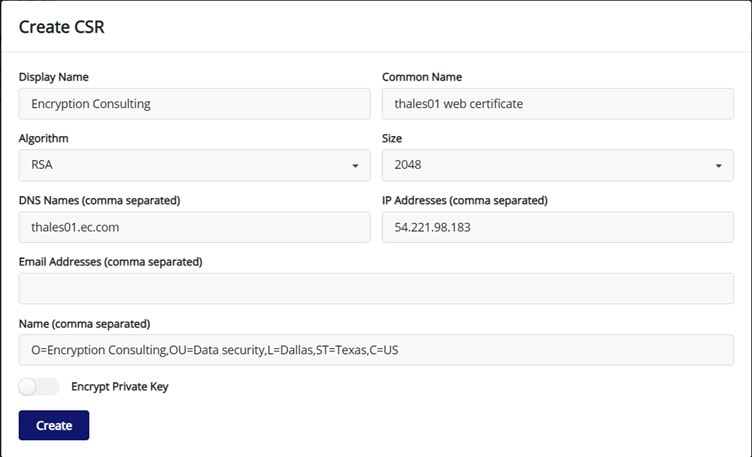Viewport: 752px width, 457px height.
Task: Click the Algorithm field label
Action: coord(44,139)
